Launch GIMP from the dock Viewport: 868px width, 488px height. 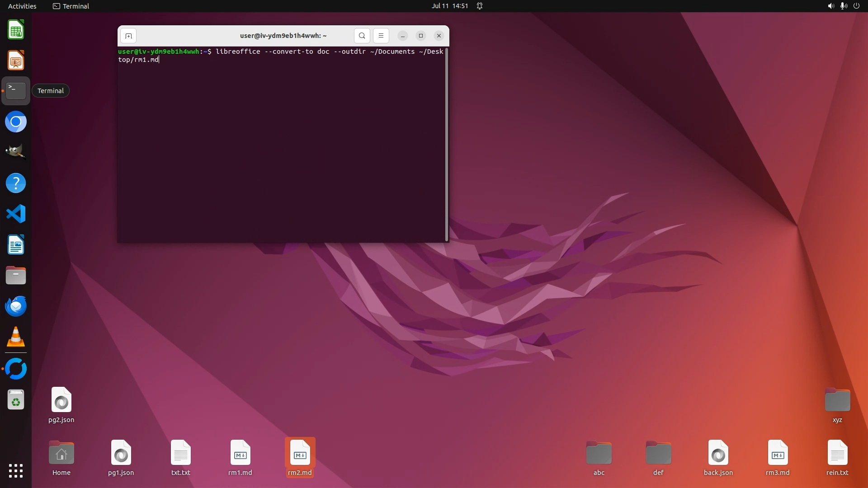click(16, 152)
